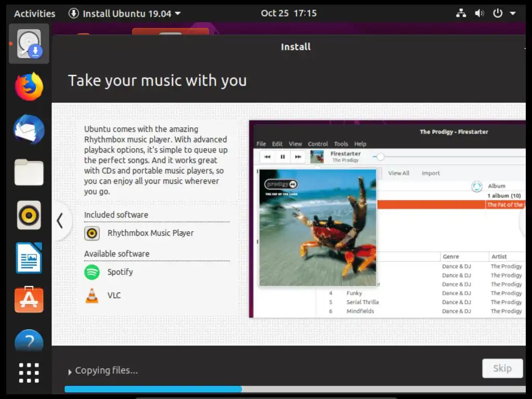Click Dance & DJ in Mindfields row
Screen dimensions: 532x399
[457, 311]
